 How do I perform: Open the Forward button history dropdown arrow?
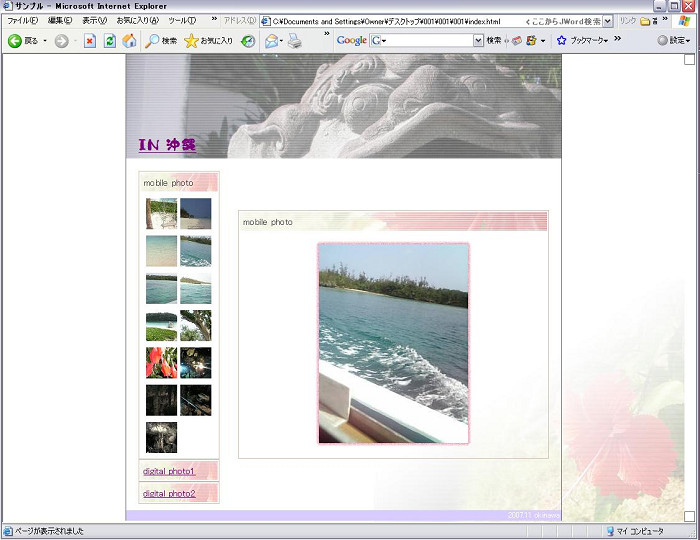coord(75,41)
